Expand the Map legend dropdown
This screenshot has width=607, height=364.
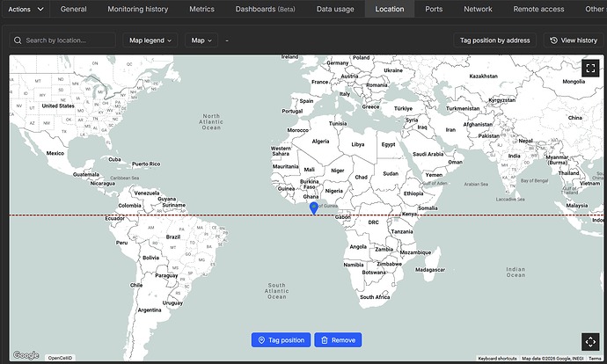[150, 40]
